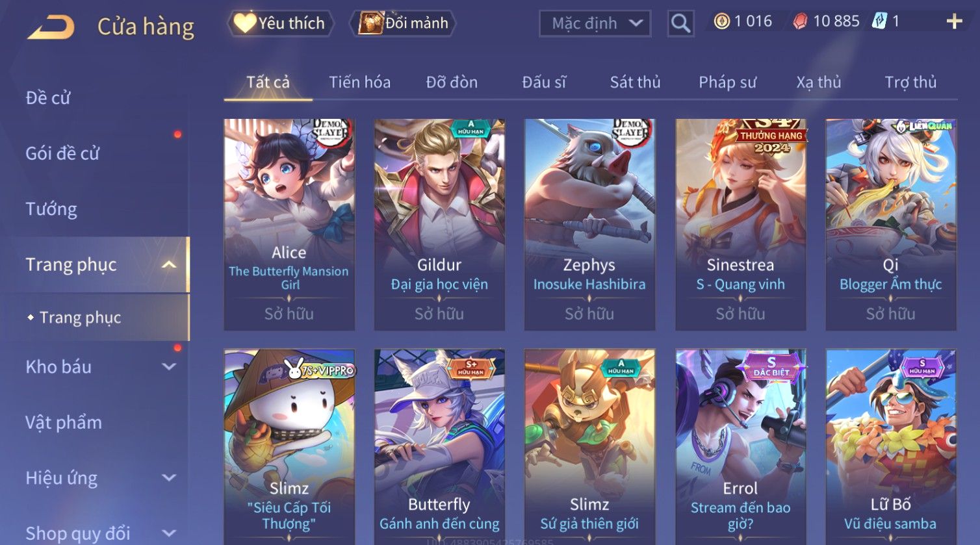This screenshot has height=545, width=980.
Task: Click the red ruby currency icon
Action: coord(800,22)
